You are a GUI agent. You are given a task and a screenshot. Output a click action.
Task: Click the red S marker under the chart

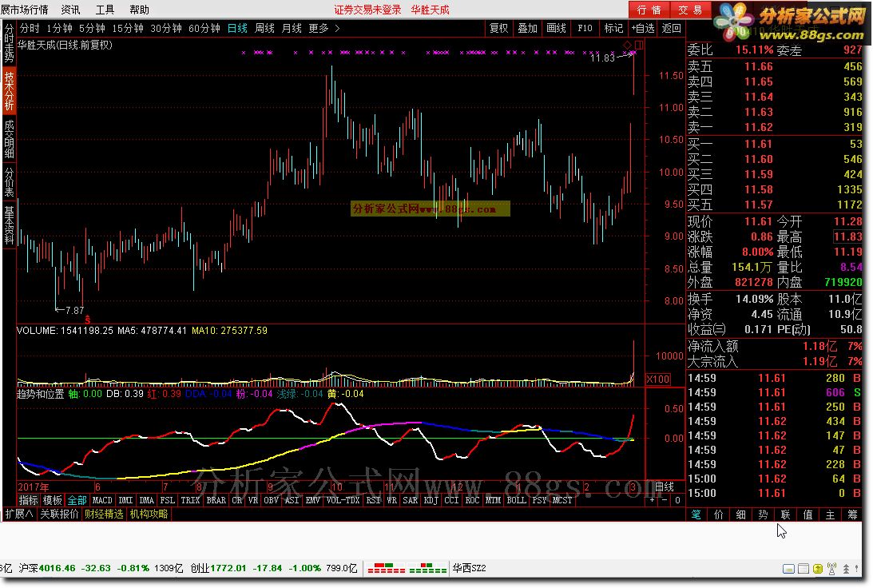coord(87,320)
